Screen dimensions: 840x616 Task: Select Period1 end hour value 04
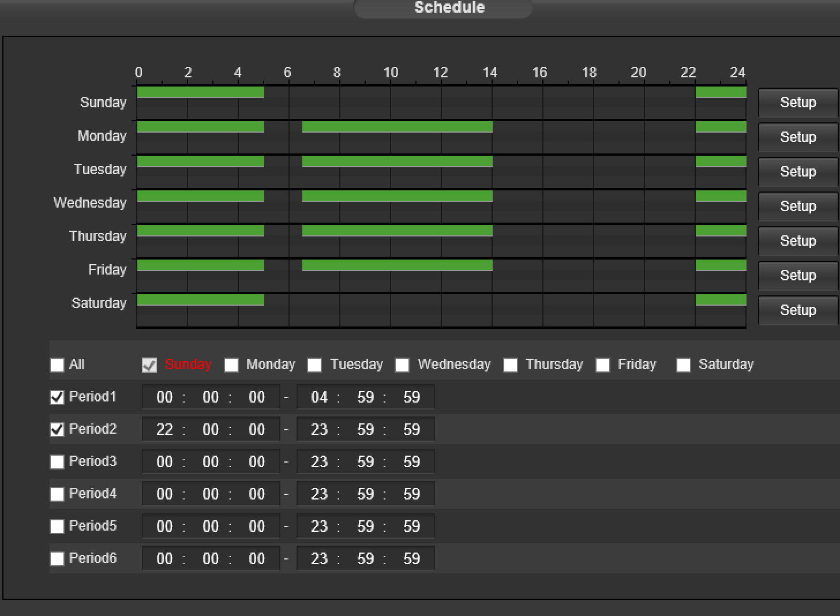pyautogui.click(x=319, y=397)
